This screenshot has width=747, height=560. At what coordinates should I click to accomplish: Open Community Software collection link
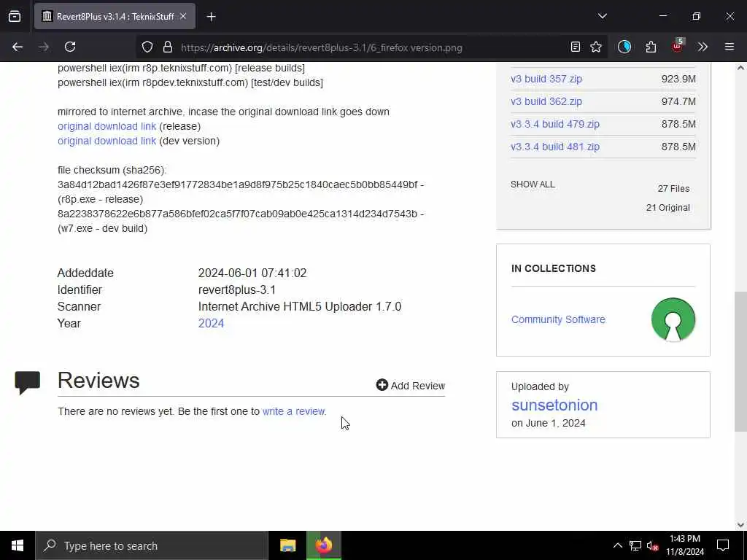click(x=558, y=319)
